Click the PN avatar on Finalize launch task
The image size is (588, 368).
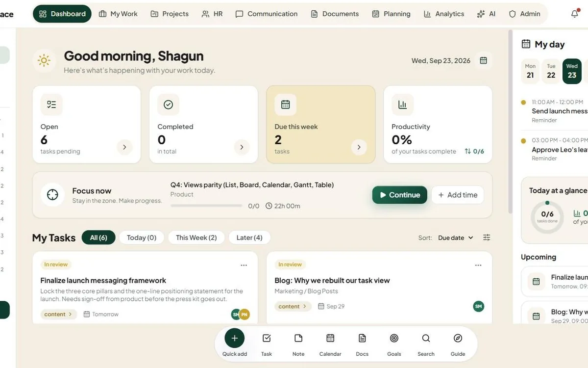coord(245,314)
